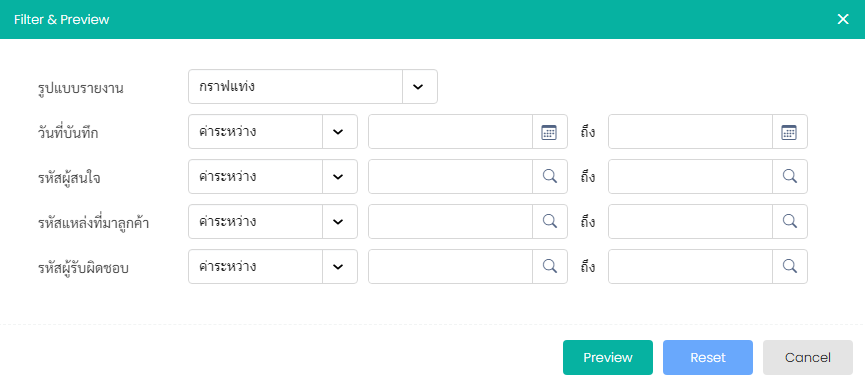The height and width of the screenshot is (385, 865).
Task: Click the Cancel button
Action: [x=808, y=357]
